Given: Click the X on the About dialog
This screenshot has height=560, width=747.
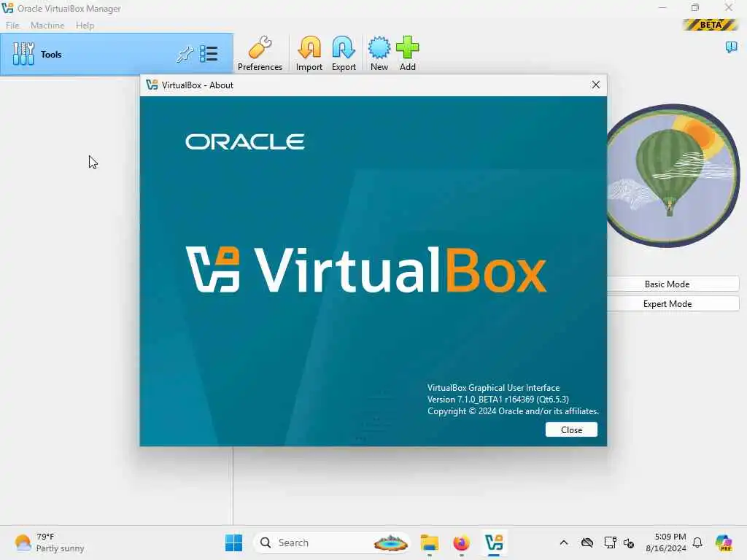Looking at the screenshot, I should click(595, 85).
